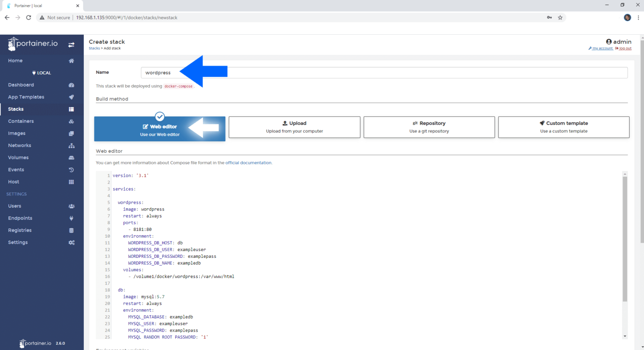Image resolution: width=644 pixels, height=350 pixels.
Task: Bookmark this page with the star icon
Action: (560, 18)
